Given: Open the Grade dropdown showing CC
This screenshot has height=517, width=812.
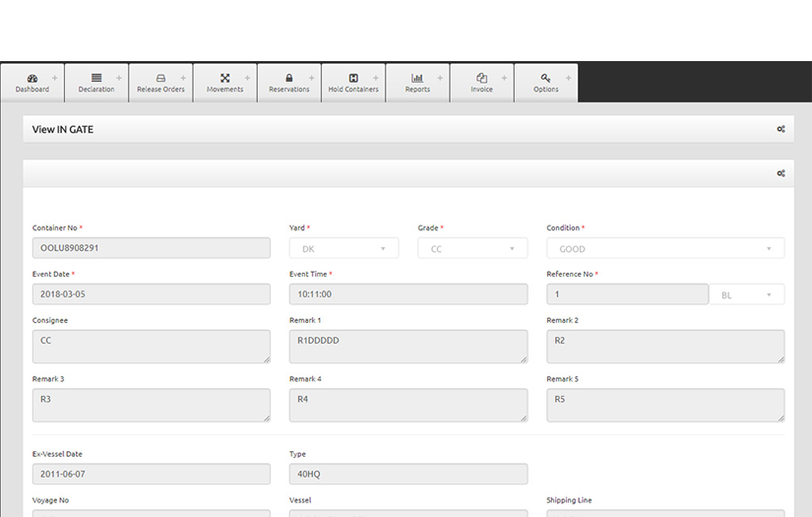Looking at the screenshot, I should click(x=472, y=248).
